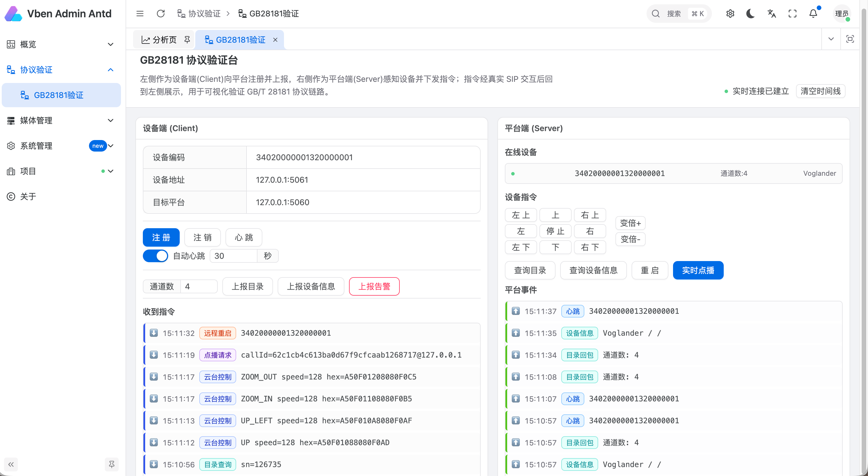Click 设备信息 tag at 15:11:35
The image size is (868, 476).
pos(579,333)
